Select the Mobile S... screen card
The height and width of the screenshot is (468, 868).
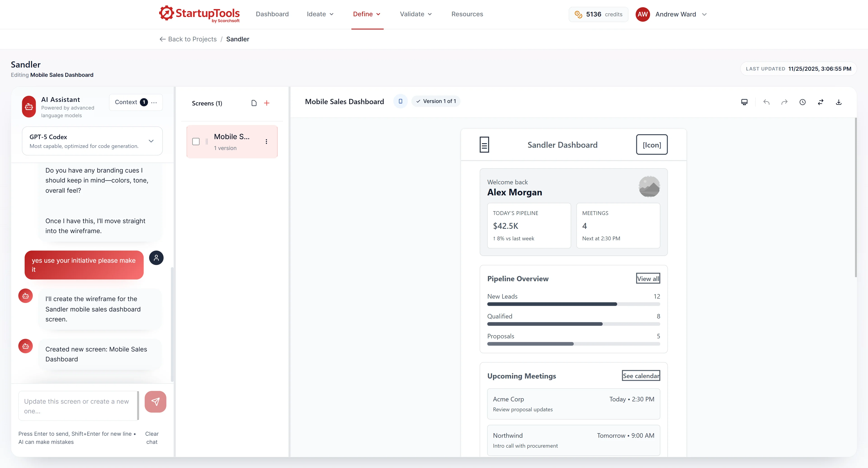coord(232,142)
